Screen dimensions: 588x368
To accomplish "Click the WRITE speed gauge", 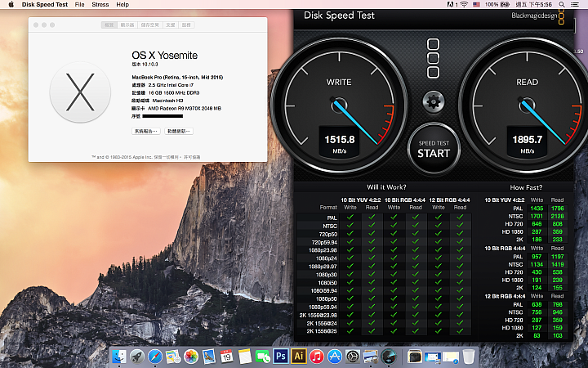I will [x=340, y=104].
